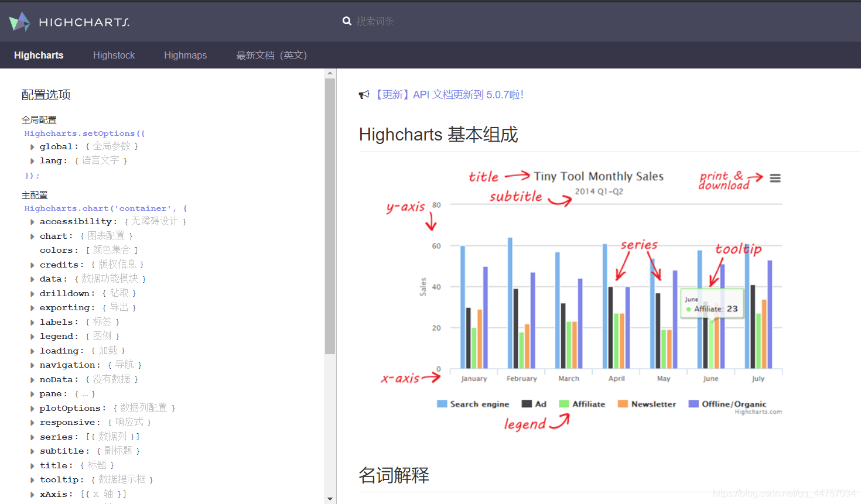
Task: Toggle Newsletter legend swatch
Action: click(x=623, y=404)
